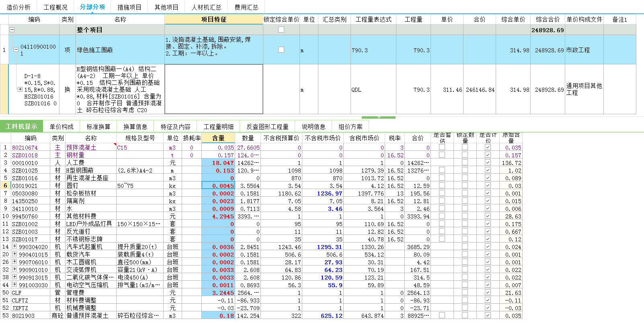Open the 工程量明细 lower tab
Image resolution: width=644 pixels, height=323 pixels.
(219, 127)
